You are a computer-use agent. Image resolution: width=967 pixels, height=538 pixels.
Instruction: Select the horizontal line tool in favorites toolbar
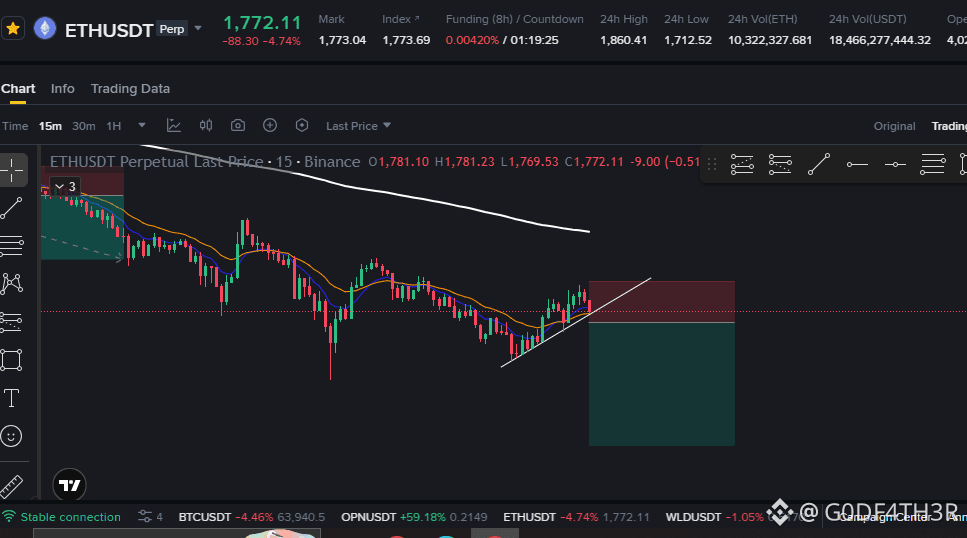tap(895, 164)
